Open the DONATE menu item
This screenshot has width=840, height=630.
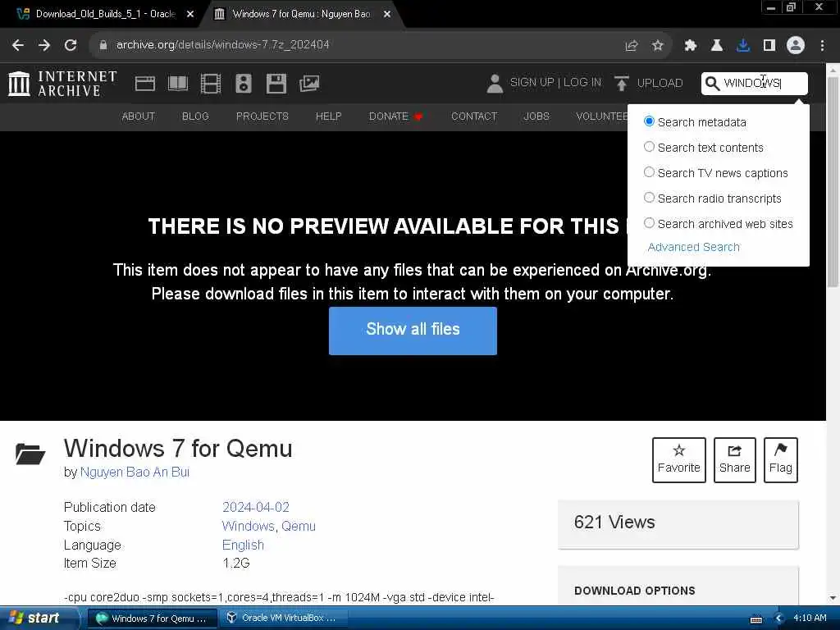coord(395,116)
